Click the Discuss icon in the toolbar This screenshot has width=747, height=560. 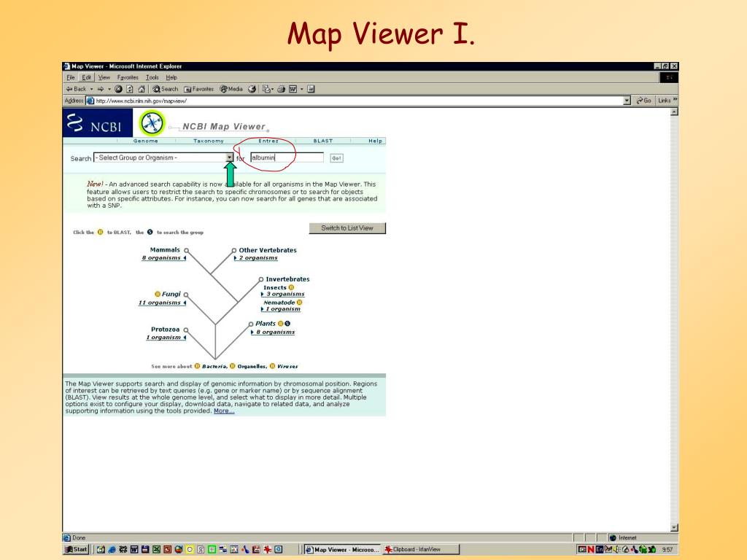(311, 89)
